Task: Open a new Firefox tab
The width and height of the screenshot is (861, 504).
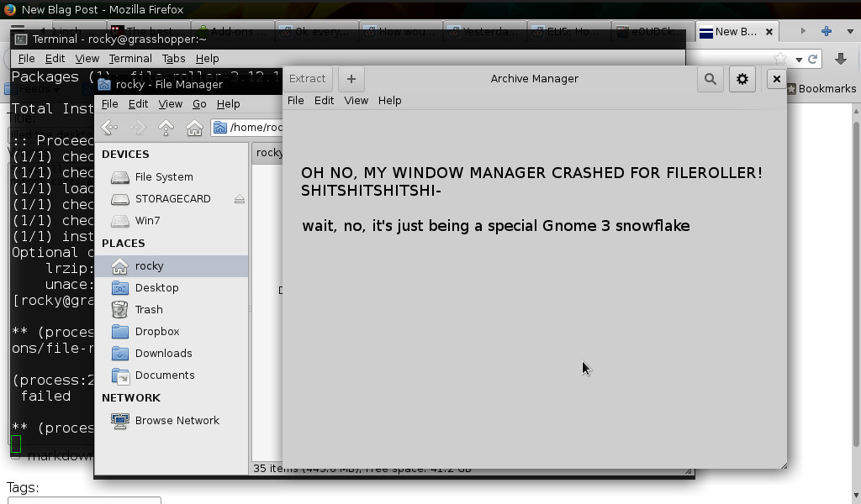Action: click(826, 31)
